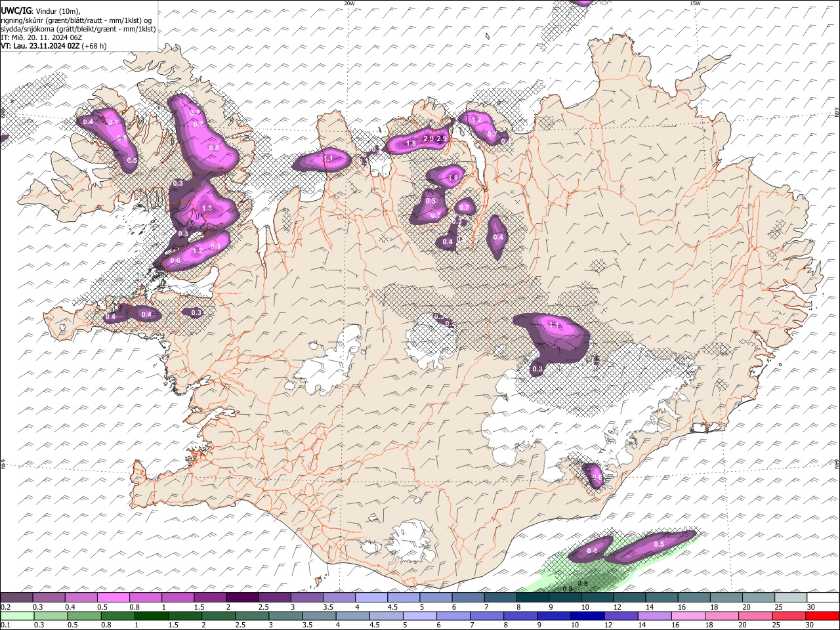Click the 2.0 snowfall value on the map
The height and width of the screenshot is (630, 840).
428,138
